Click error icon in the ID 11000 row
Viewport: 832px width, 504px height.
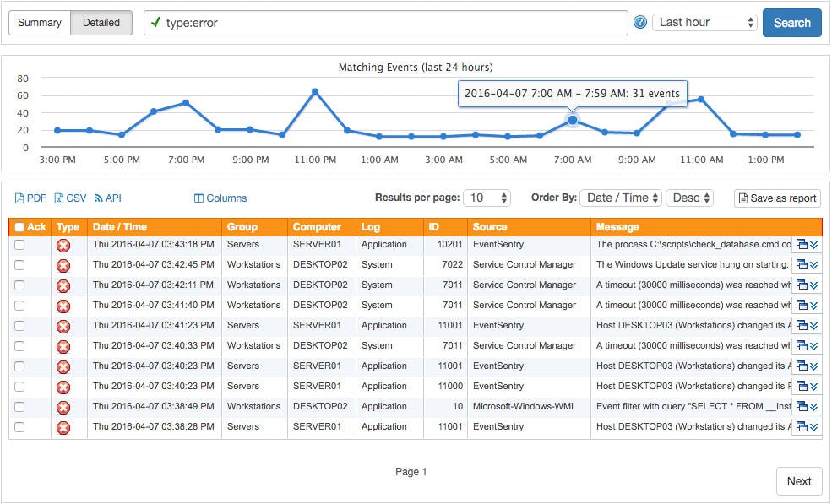63,387
